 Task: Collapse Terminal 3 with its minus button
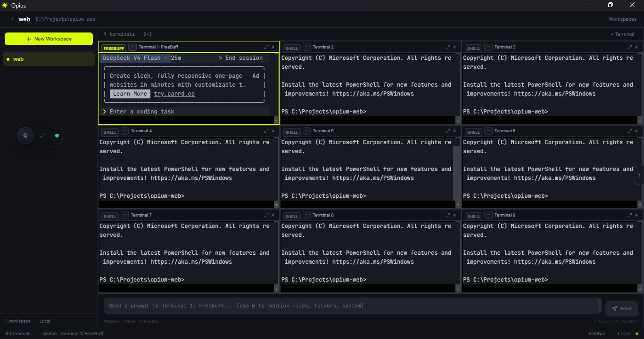[488, 47]
